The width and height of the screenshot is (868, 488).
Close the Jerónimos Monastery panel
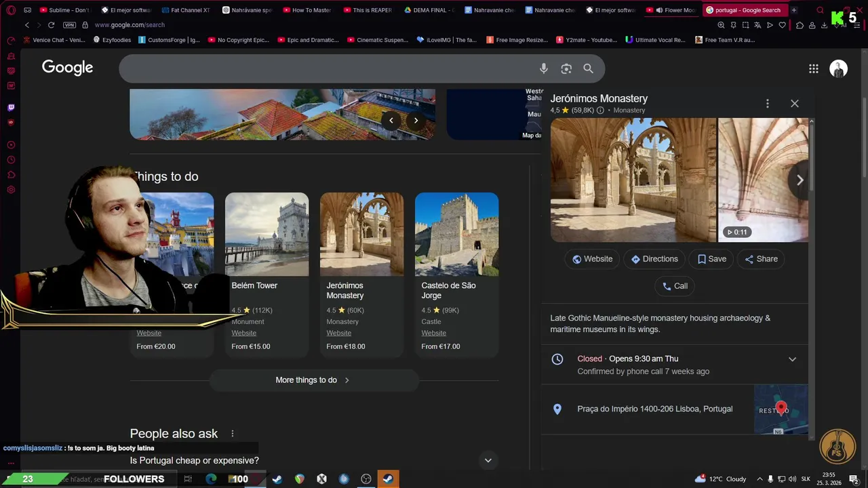pos(794,104)
